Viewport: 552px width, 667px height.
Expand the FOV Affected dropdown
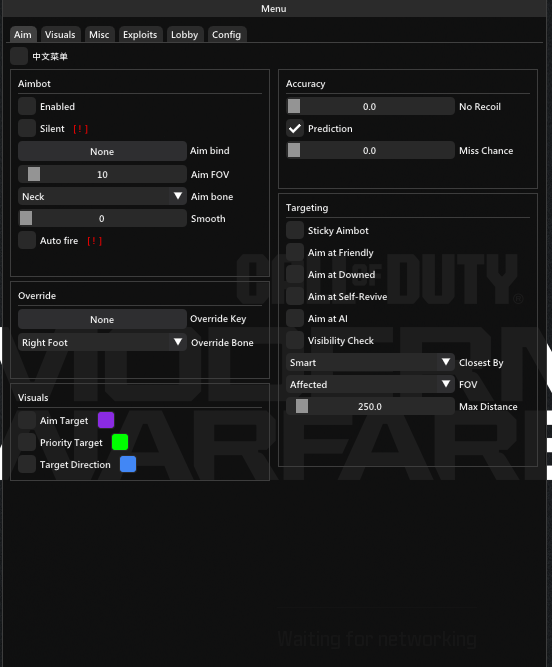click(x=370, y=385)
